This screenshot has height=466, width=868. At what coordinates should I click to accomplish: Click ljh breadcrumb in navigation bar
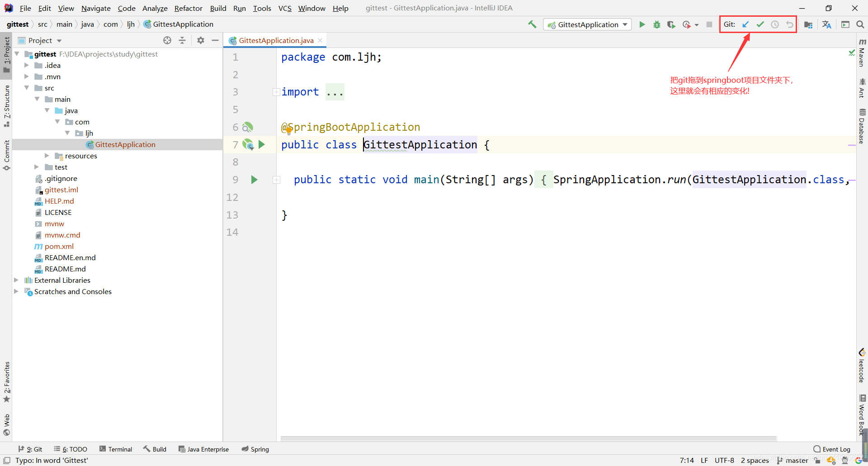(x=131, y=24)
